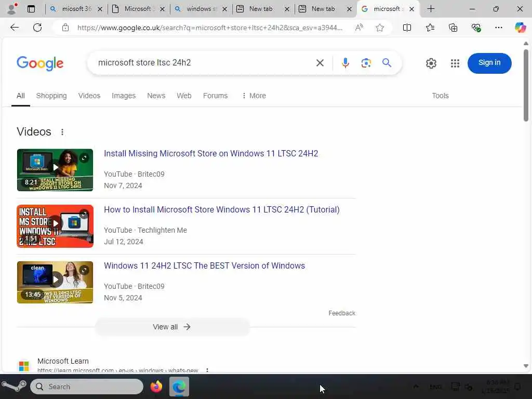Go back using the browser back arrow
This screenshot has height=399, width=532.
click(14, 28)
